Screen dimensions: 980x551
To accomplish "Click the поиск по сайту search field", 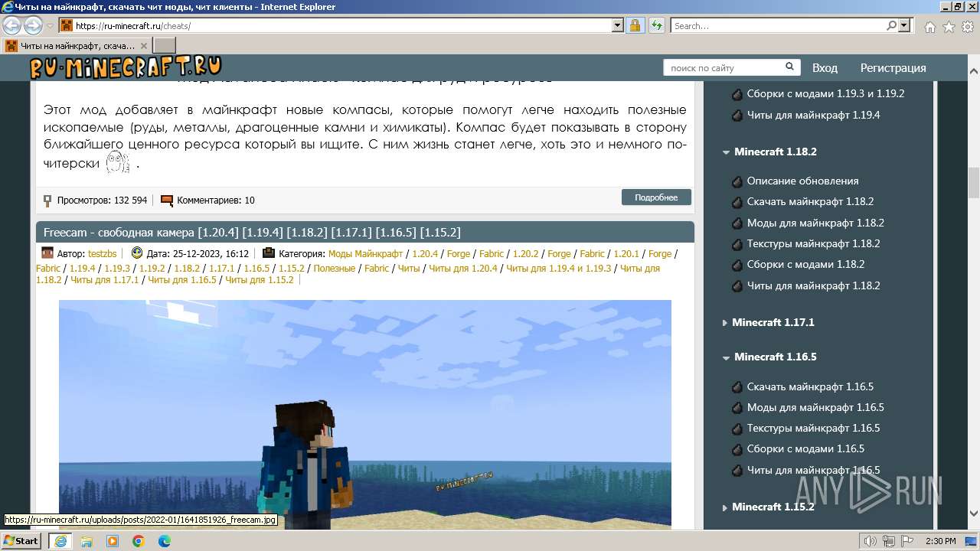I will tap(724, 68).
